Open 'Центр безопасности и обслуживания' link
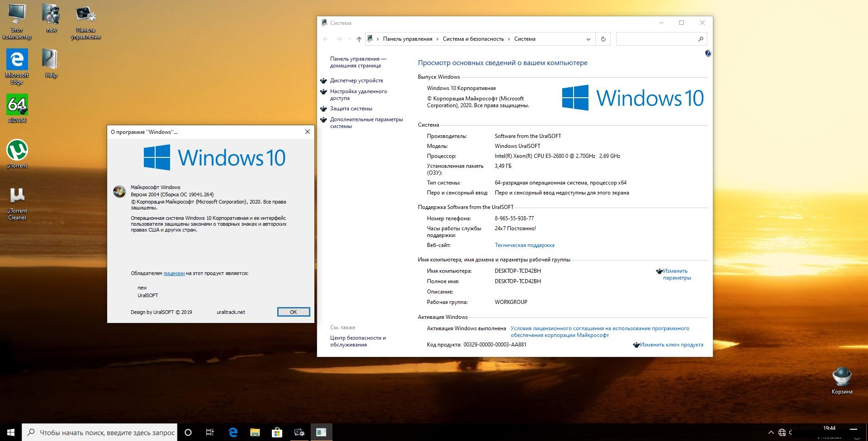This screenshot has width=868, height=441. 358,341
